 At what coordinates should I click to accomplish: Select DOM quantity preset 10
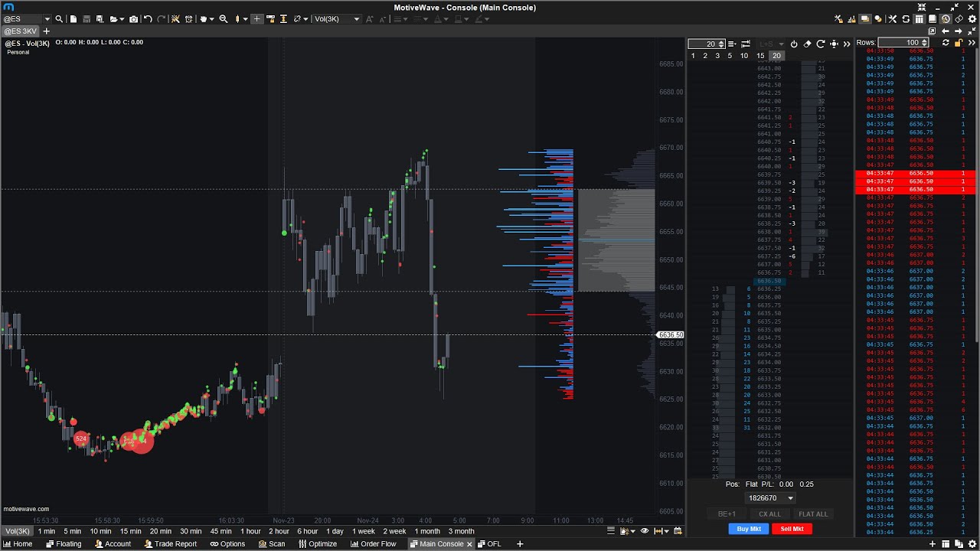coord(744,56)
